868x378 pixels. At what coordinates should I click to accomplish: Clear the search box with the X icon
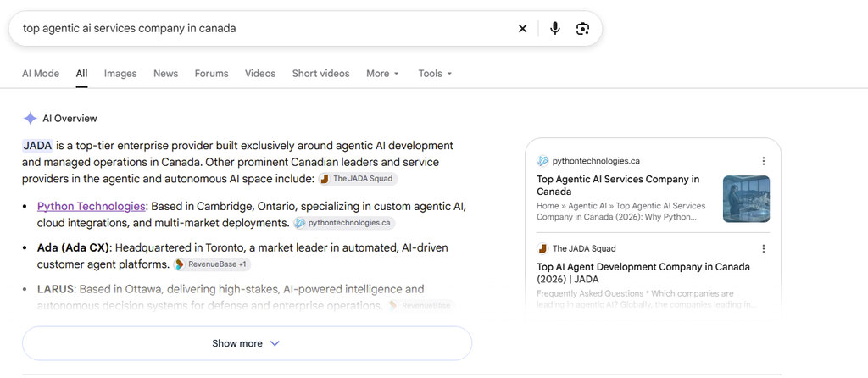522,28
